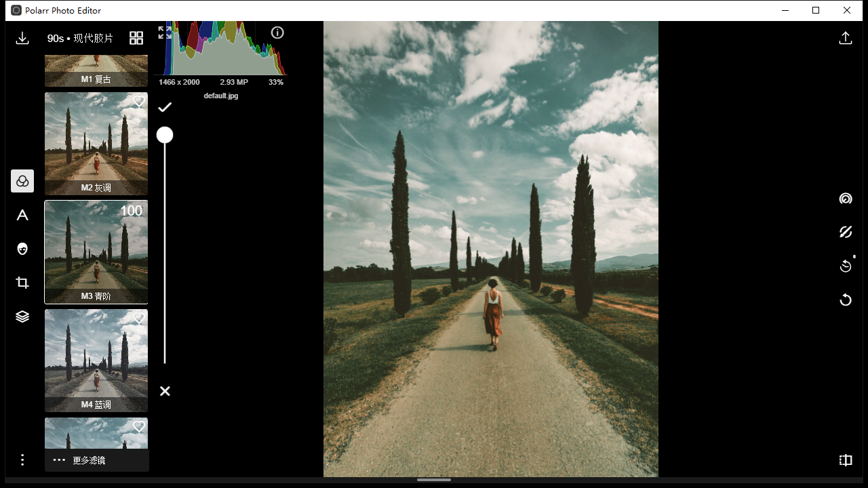The width and height of the screenshot is (868, 488).
Task: Favorite the bottom partially visible filter
Action: click(138, 427)
